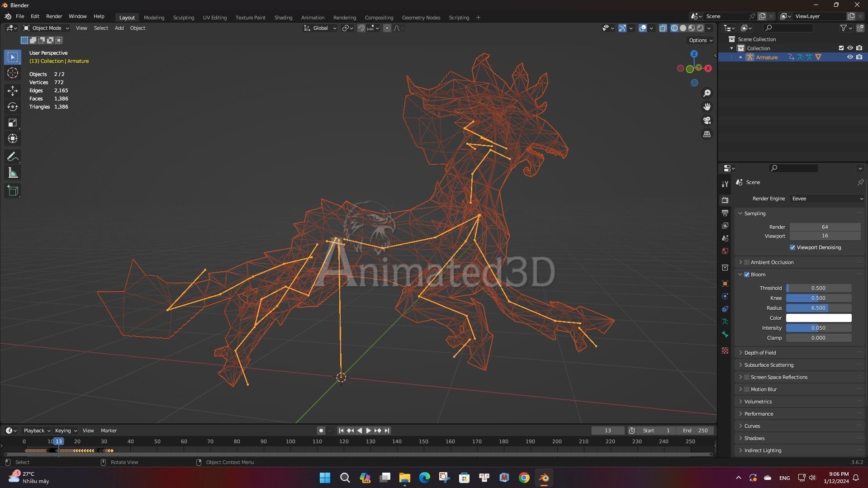Select the Select Box tool
The width and height of the screenshot is (868, 488).
tap(13, 57)
